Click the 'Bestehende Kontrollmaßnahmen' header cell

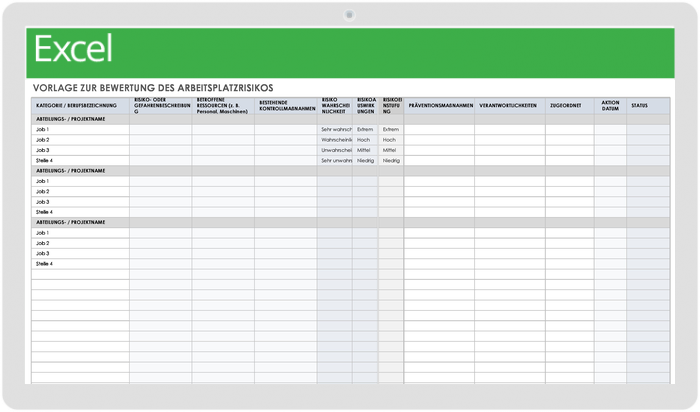(x=286, y=106)
